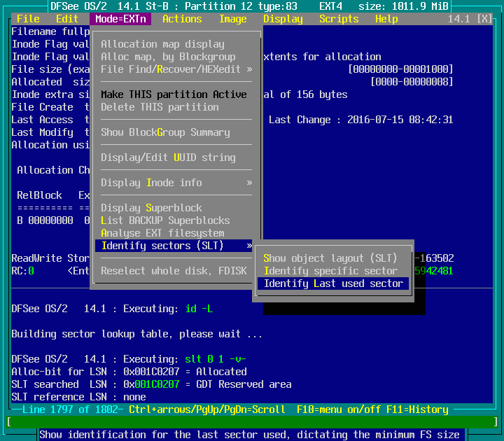504x441 pixels.
Task: Expand File Find/Recover/HEXedit submenu
Action: [x=175, y=69]
